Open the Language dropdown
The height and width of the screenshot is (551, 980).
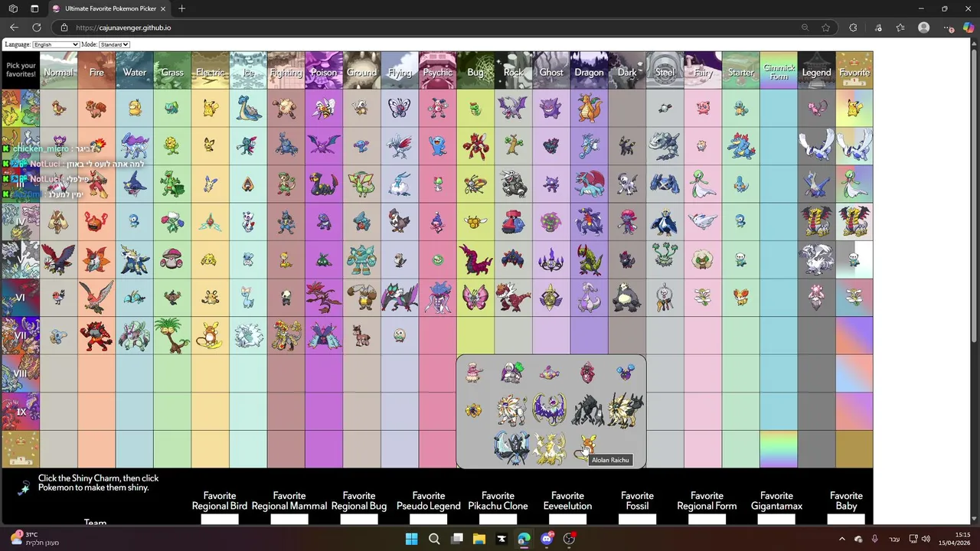coord(56,44)
